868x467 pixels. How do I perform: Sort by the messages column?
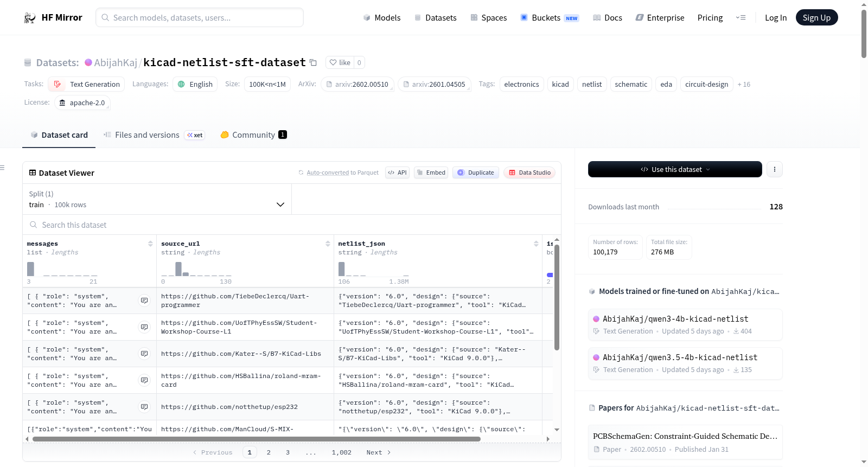coord(150,244)
